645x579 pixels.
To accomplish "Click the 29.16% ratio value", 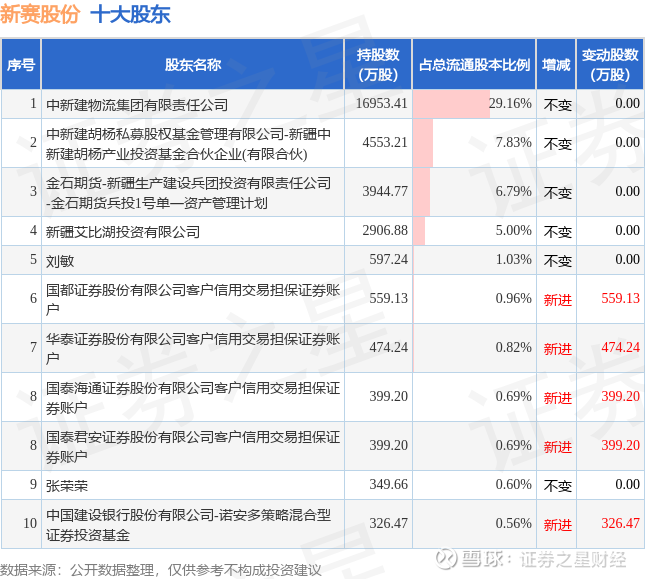I will 510,103.
